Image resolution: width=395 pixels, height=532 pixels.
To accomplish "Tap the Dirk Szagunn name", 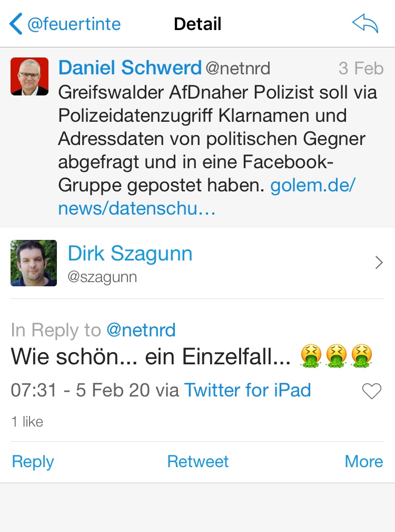I will click(x=130, y=254).
